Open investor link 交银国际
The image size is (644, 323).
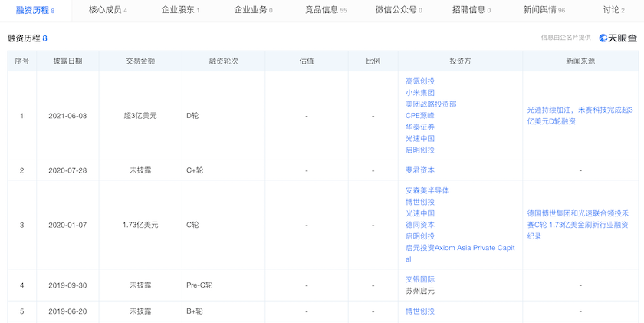tap(420, 279)
